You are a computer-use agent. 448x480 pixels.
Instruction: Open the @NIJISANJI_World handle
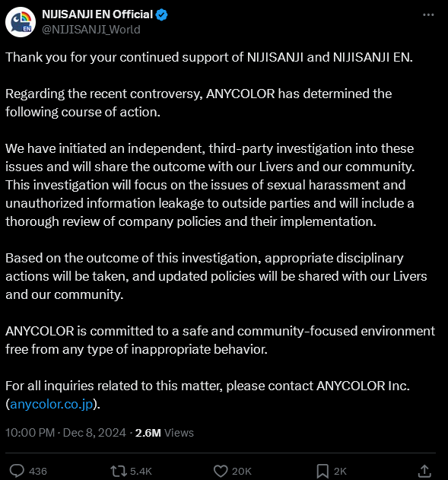(x=91, y=30)
